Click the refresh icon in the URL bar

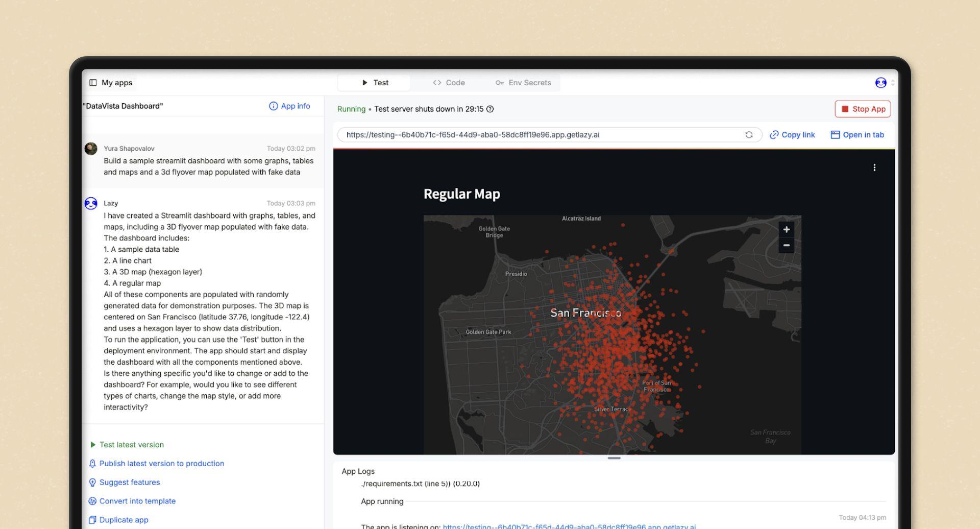749,135
